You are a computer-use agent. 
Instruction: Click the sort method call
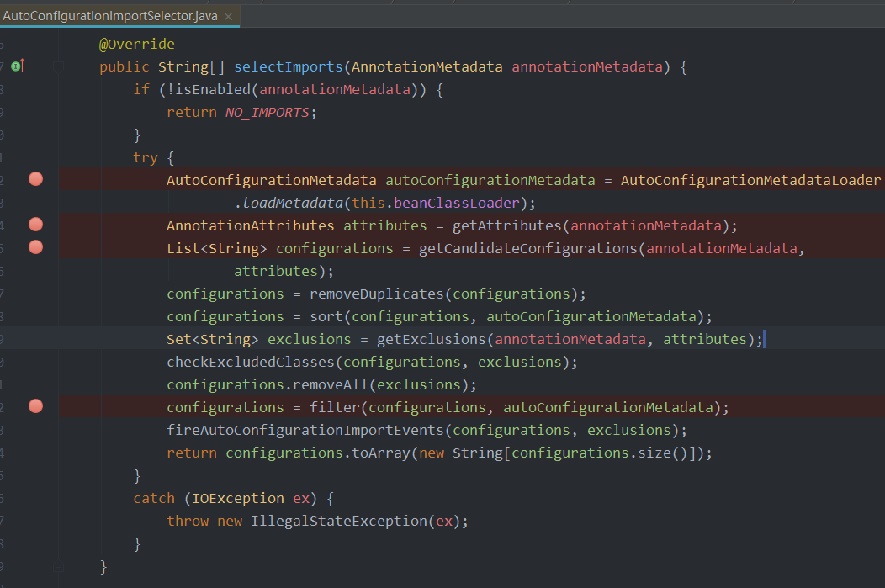326,316
